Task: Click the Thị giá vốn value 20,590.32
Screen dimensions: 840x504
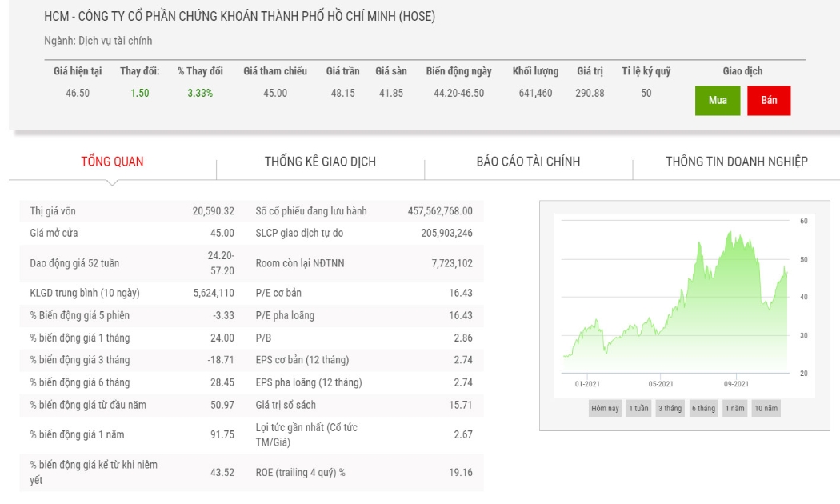Action: pos(214,211)
